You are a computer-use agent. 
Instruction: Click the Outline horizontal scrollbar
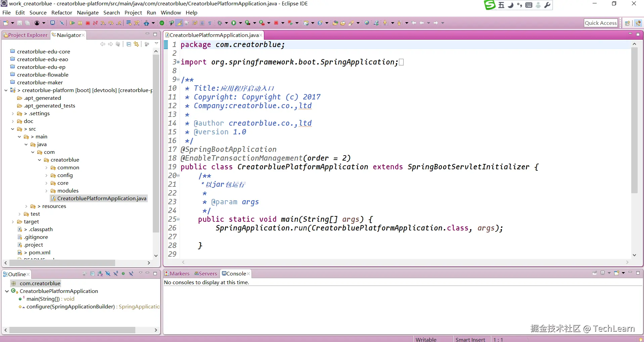click(72, 330)
